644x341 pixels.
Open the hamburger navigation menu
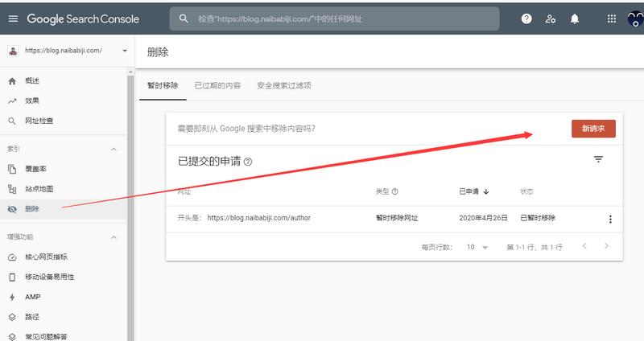13,18
